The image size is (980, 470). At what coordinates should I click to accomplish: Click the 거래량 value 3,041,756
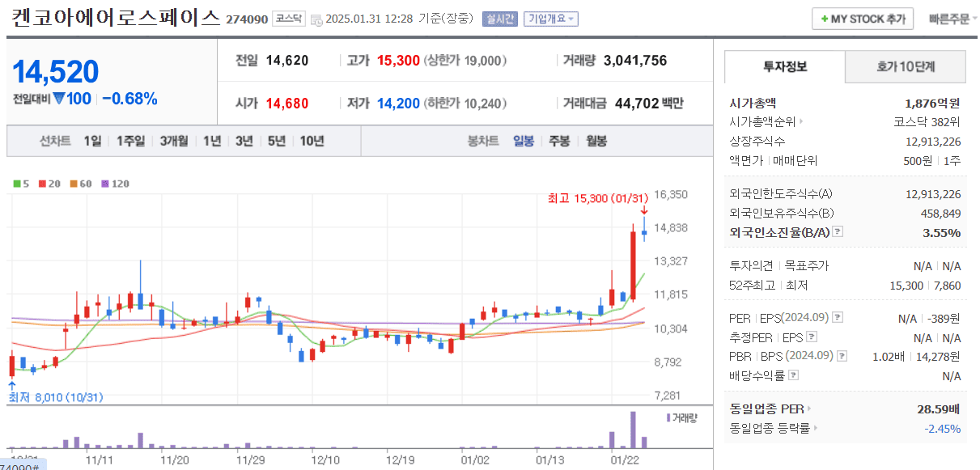[635, 61]
